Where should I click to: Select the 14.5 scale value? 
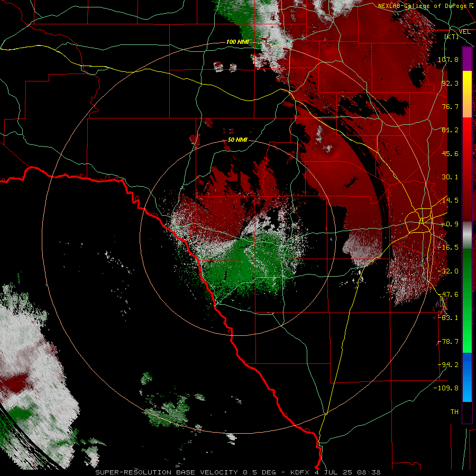point(450,200)
